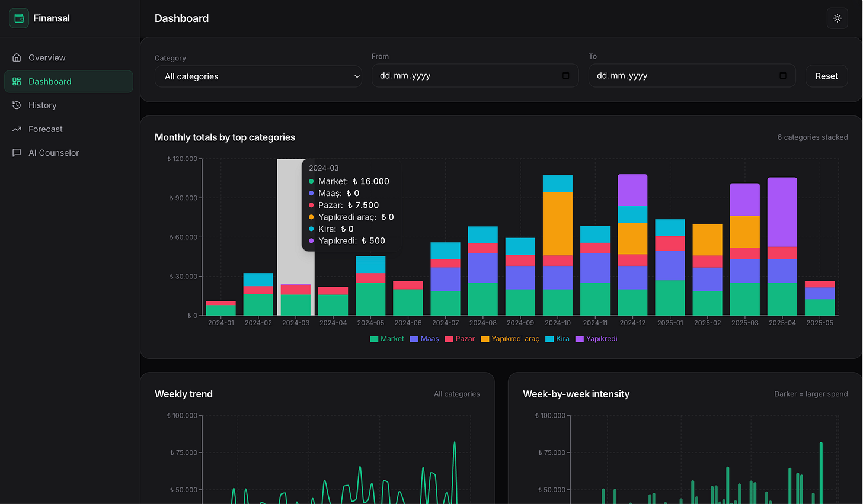
Task: Open the Overview page
Action: point(69,57)
